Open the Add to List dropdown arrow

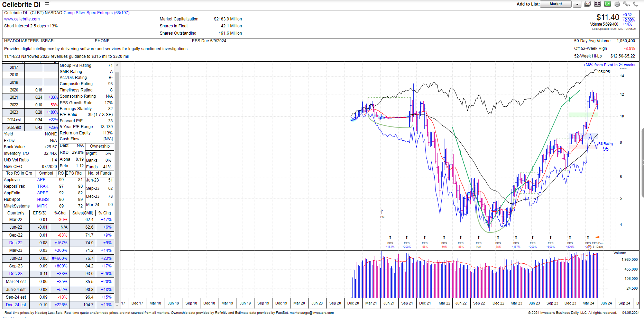(x=577, y=4)
